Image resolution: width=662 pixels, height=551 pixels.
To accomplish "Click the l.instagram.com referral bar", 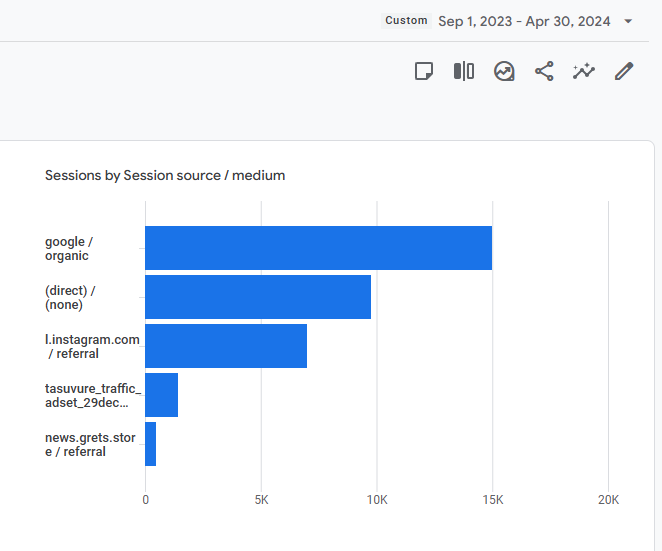I will tap(226, 346).
